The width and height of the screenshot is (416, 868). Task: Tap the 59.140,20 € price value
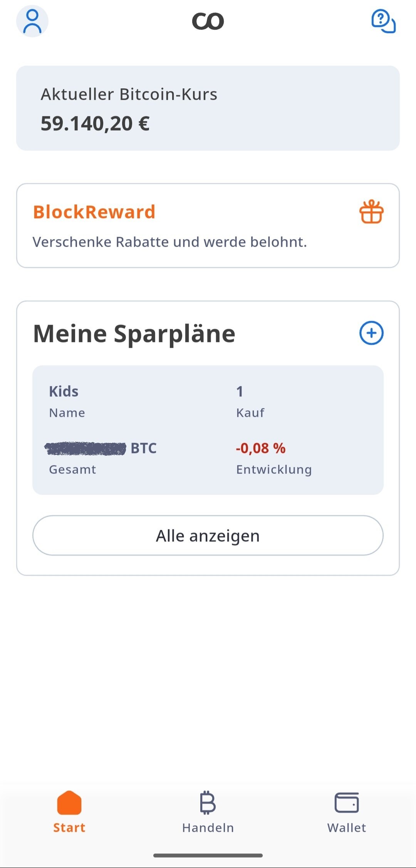pyautogui.click(x=95, y=124)
